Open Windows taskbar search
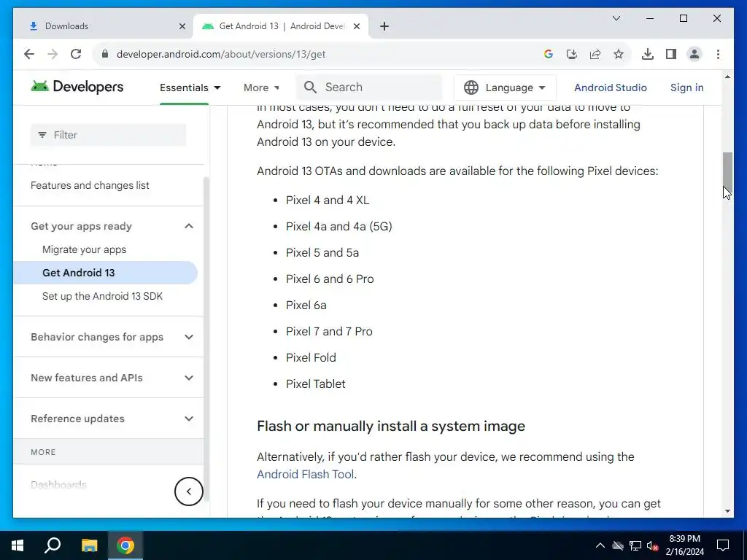The image size is (747, 560). click(53, 545)
